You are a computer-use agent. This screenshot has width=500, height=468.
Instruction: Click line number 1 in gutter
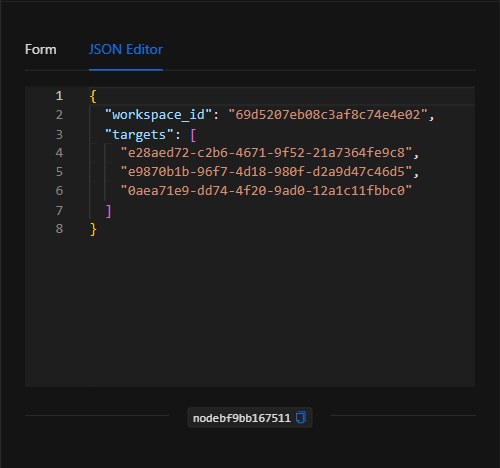(x=59, y=96)
